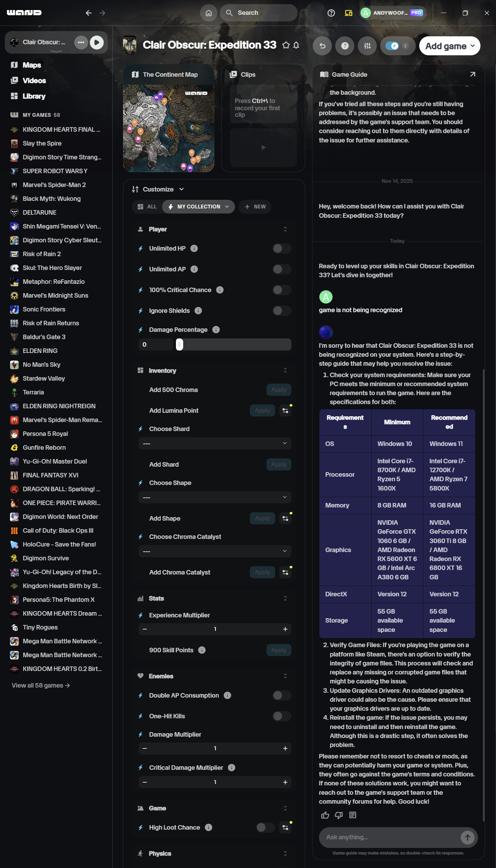
Task: Click the notification bell icon
Action: (296, 45)
